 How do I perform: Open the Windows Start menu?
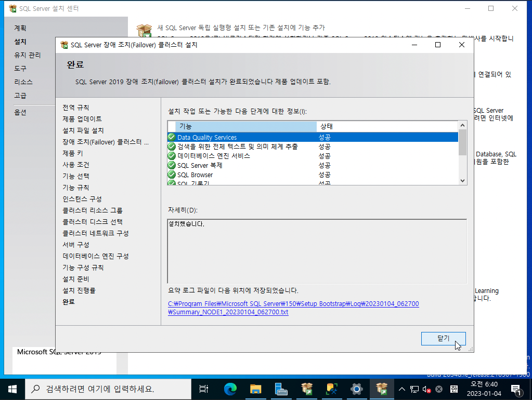[x=12, y=389]
